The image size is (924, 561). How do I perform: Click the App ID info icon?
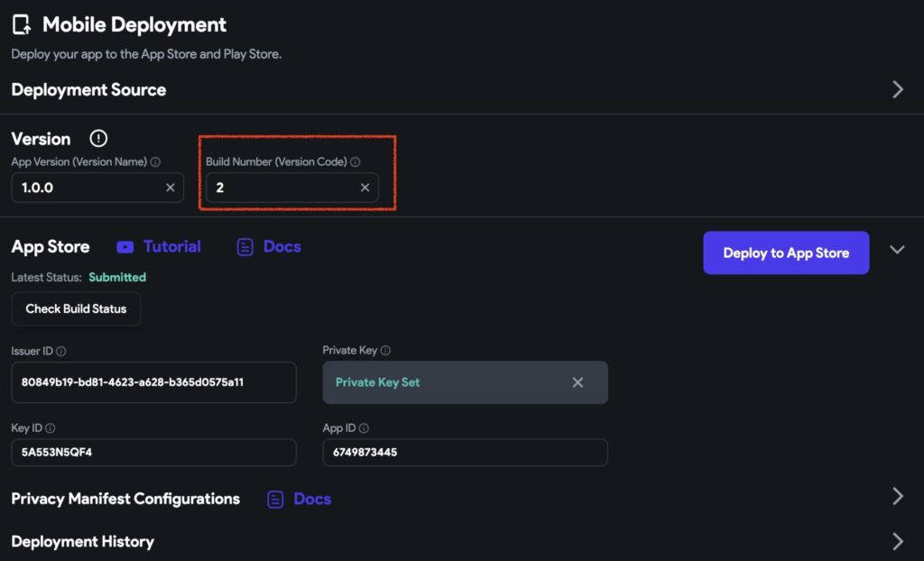tap(364, 428)
